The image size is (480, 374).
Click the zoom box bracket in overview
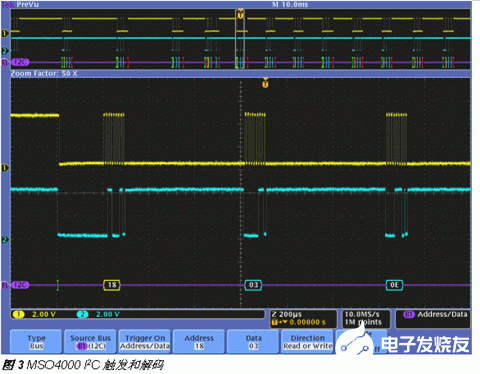pyautogui.click(x=240, y=40)
